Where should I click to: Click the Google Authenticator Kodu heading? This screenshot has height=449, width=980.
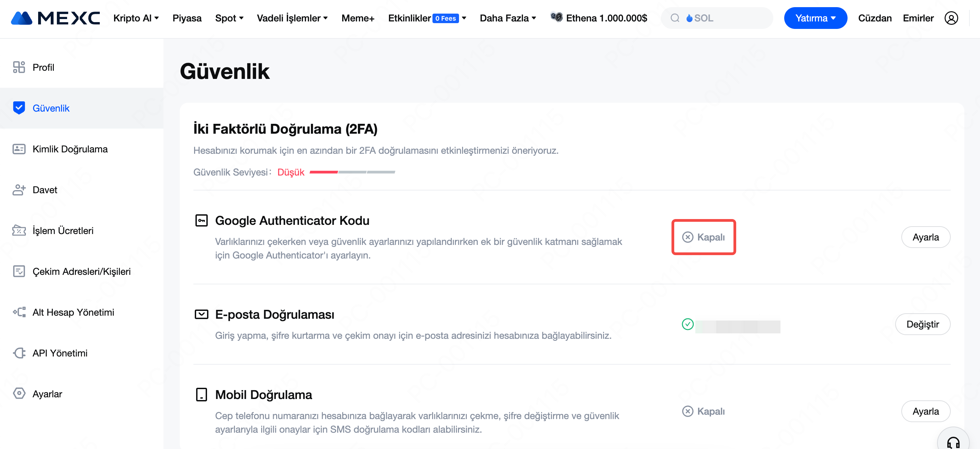tap(292, 220)
